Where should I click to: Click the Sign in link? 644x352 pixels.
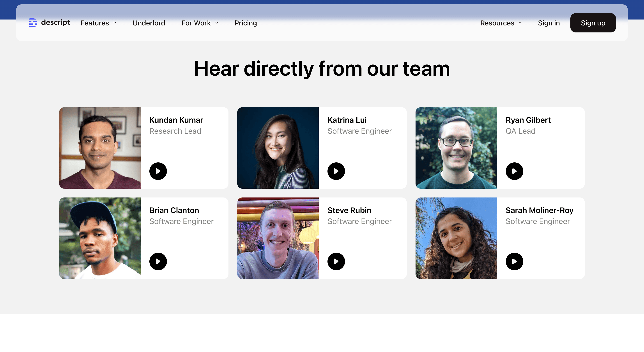point(549,23)
